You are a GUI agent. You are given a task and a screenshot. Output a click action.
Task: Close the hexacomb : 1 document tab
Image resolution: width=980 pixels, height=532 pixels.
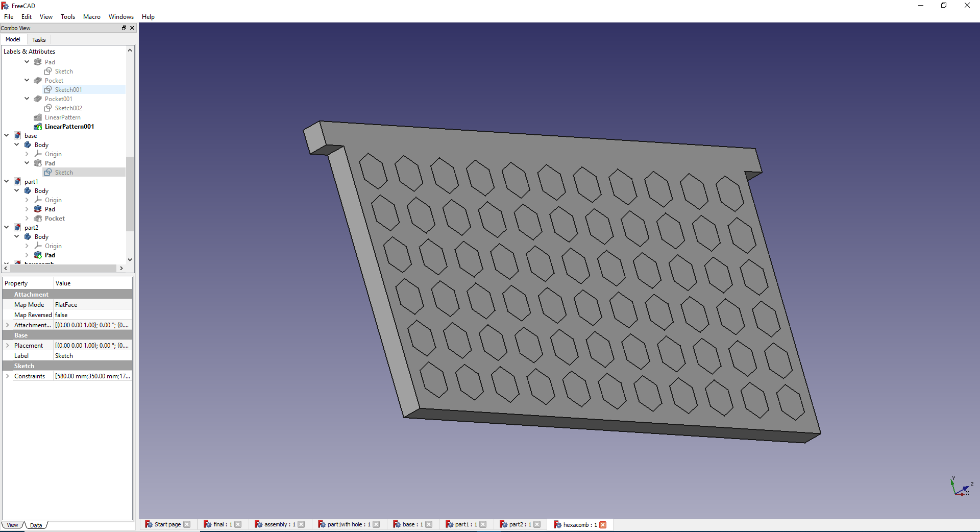(603, 524)
